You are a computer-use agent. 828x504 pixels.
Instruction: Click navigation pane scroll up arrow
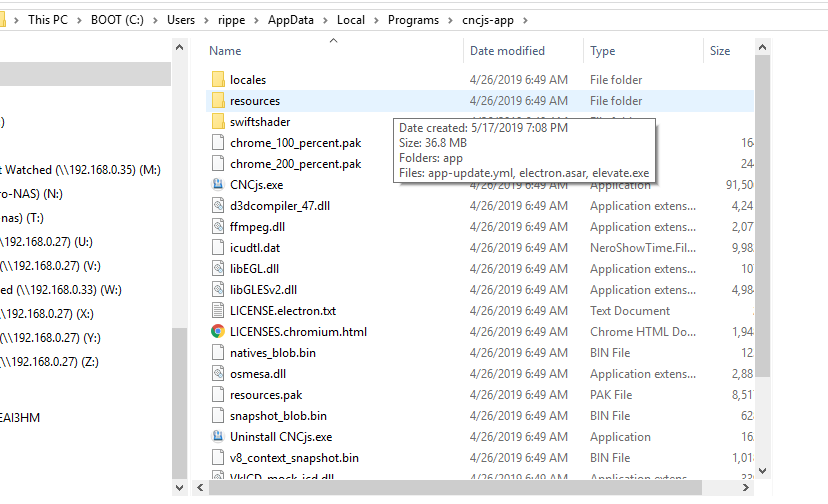[180, 48]
